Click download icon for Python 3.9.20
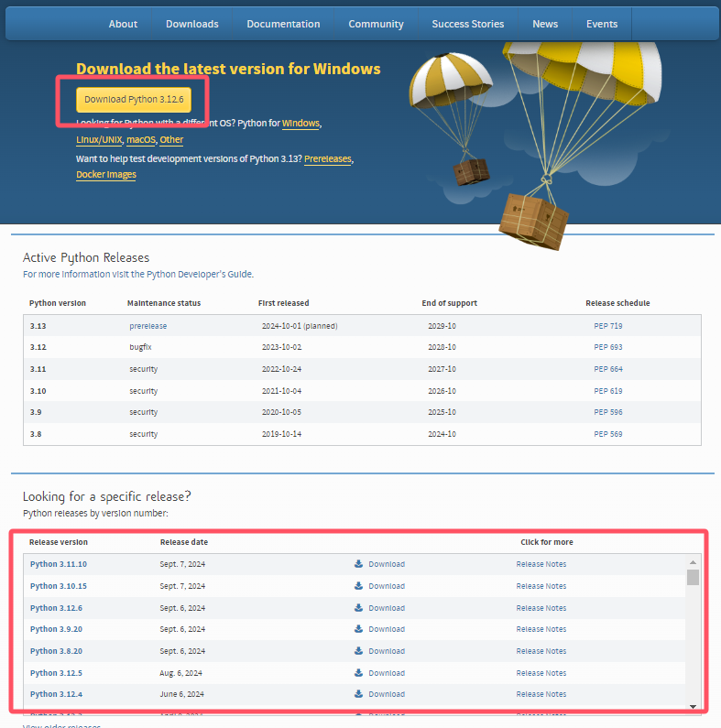The height and width of the screenshot is (728, 721). (x=358, y=628)
